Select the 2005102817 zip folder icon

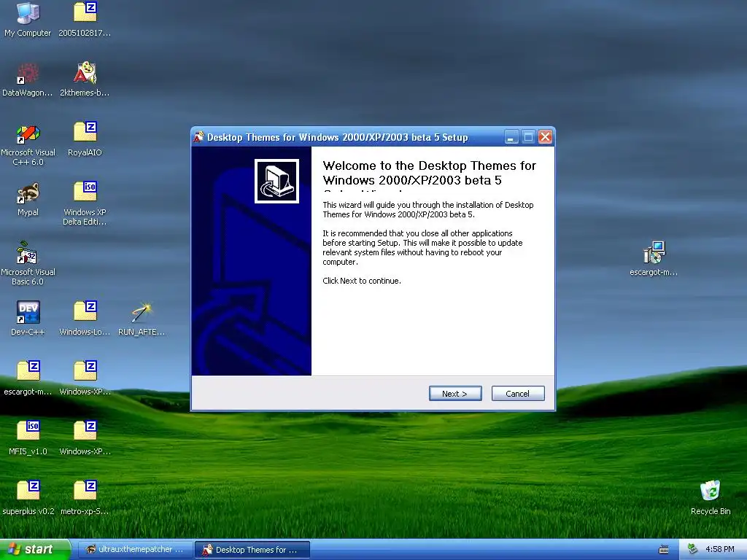click(85, 13)
